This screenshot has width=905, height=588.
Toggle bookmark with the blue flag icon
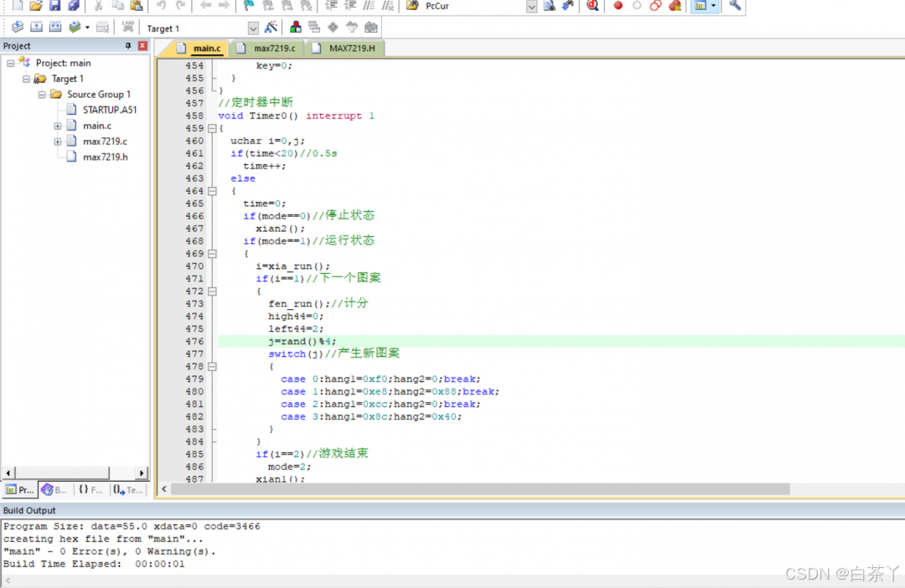tap(249, 6)
